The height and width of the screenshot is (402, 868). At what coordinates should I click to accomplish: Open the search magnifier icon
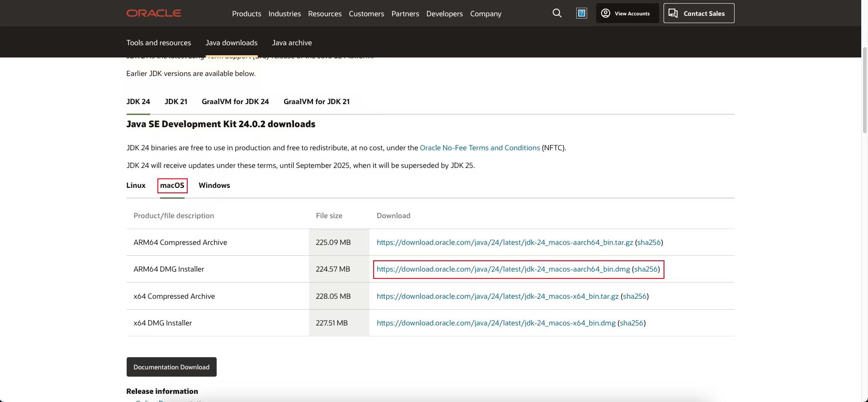tap(557, 13)
